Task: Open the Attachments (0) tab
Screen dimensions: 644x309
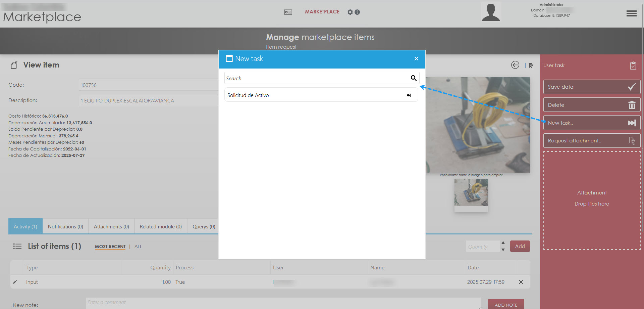Action: [x=111, y=227]
